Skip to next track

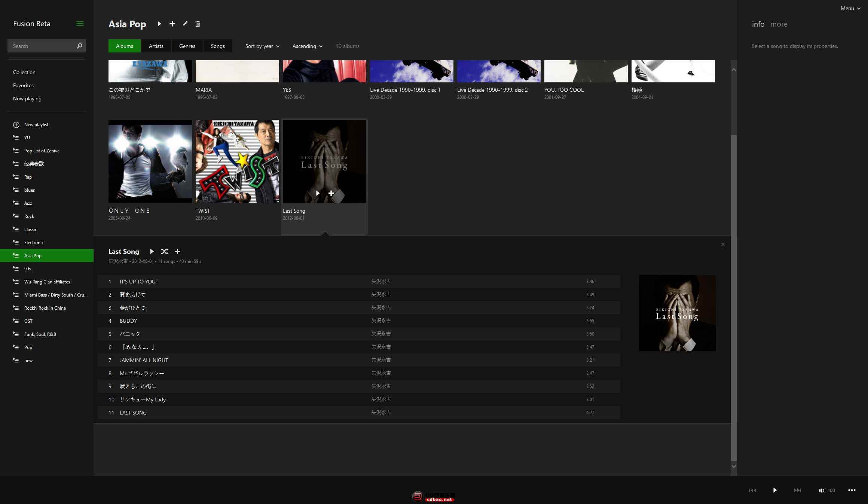797,490
